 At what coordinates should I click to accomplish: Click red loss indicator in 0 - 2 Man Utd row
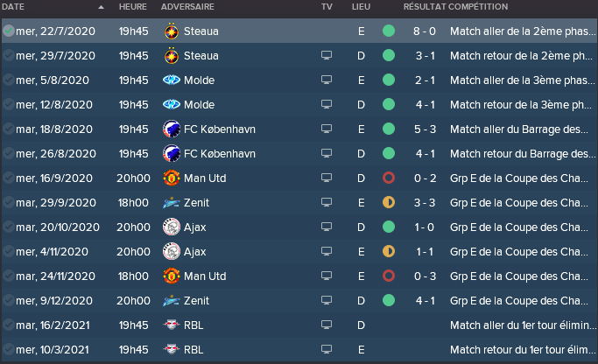pos(389,178)
